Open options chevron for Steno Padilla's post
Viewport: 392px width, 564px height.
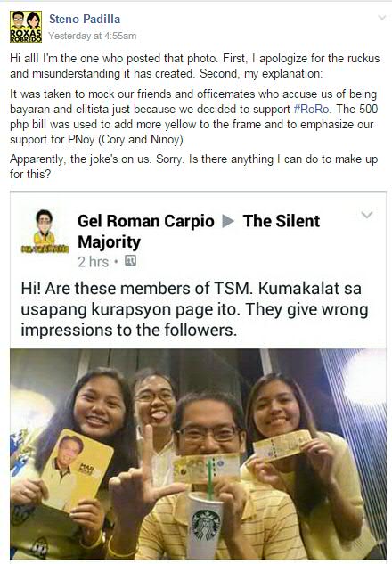[381, 18]
